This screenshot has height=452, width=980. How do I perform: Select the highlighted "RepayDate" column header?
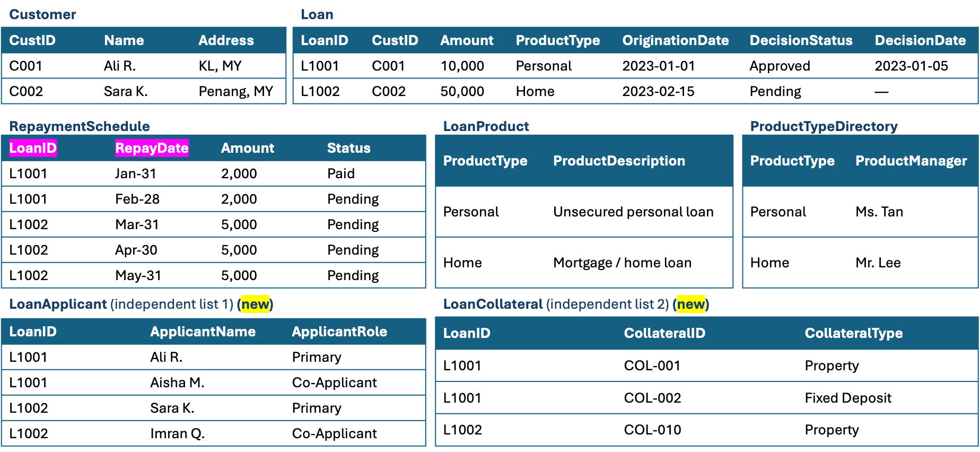pyautogui.click(x=152, y=148)
